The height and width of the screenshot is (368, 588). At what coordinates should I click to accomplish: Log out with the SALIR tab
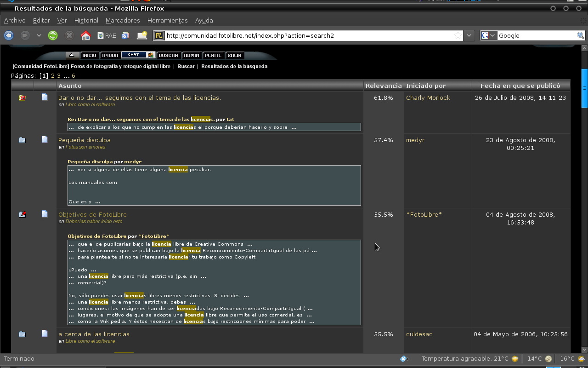[x=234, y=55]
